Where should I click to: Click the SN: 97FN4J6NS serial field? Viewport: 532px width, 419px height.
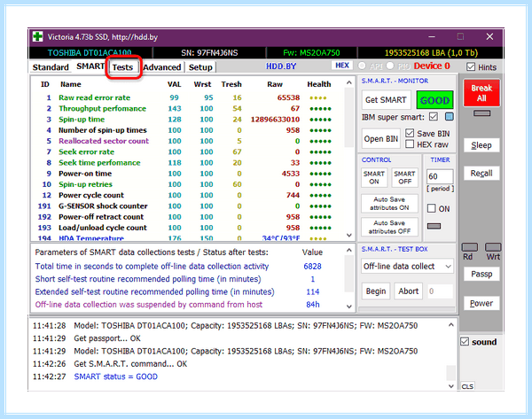point(209,53)
